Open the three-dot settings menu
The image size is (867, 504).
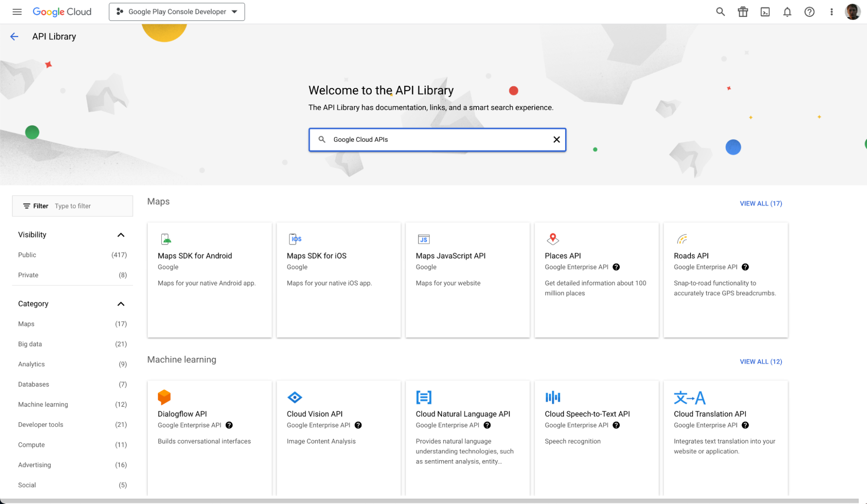click(831, 12)
